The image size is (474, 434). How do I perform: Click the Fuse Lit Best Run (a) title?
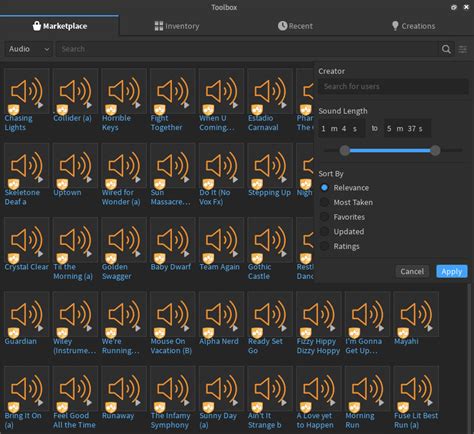point(416,420)
